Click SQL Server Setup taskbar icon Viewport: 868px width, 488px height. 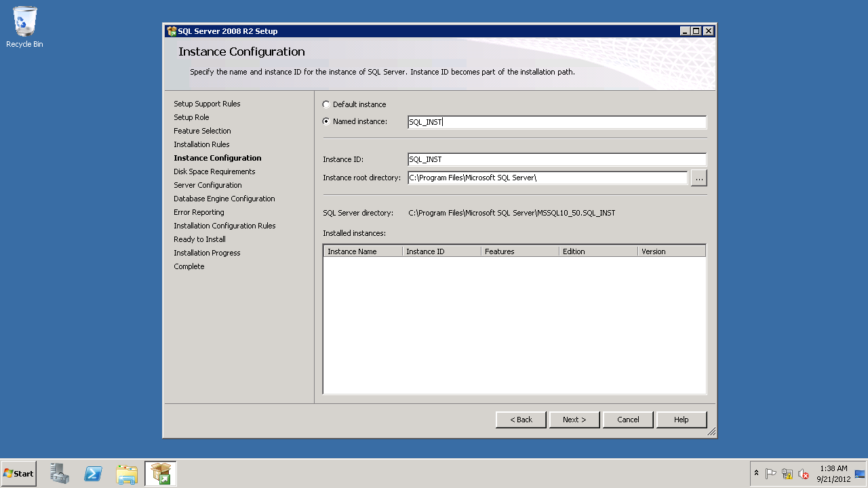point(161,474)
